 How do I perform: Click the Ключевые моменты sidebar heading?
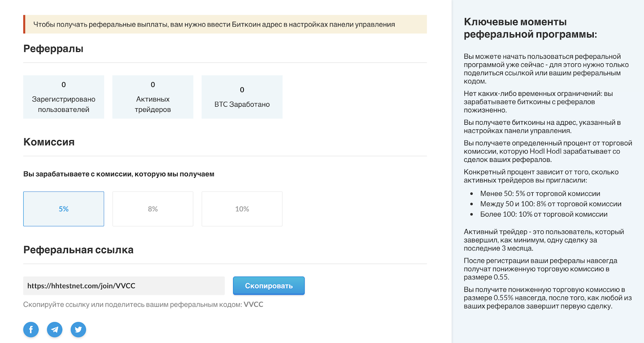[x=530, y=28]
